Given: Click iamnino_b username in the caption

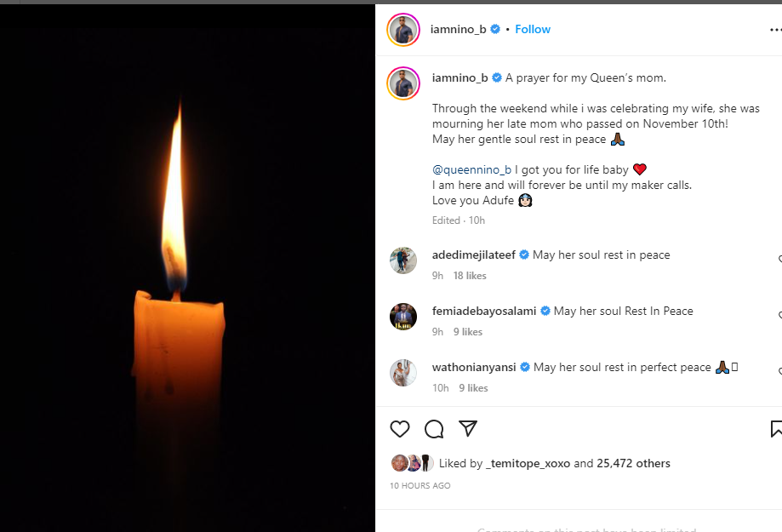Looking at the screenshot, I should [x=459, y=77].
